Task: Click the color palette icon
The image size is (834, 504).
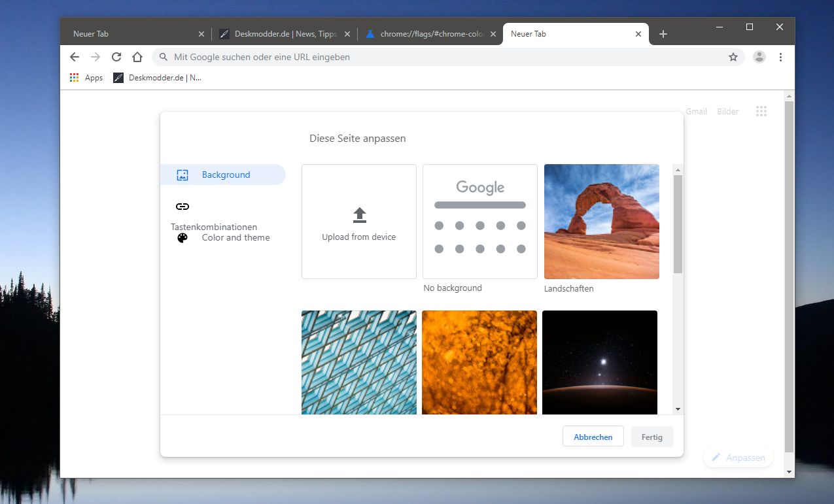Action: [x=182, y=238]
